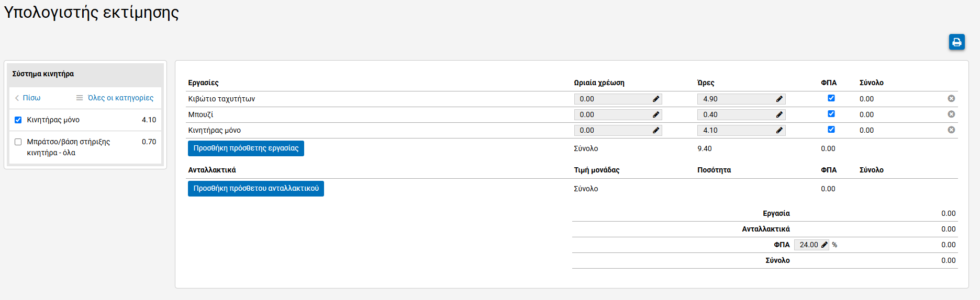Click Προσθήκη πρόσθετου ανταλλακτικού button

click(x=255, y=189)
